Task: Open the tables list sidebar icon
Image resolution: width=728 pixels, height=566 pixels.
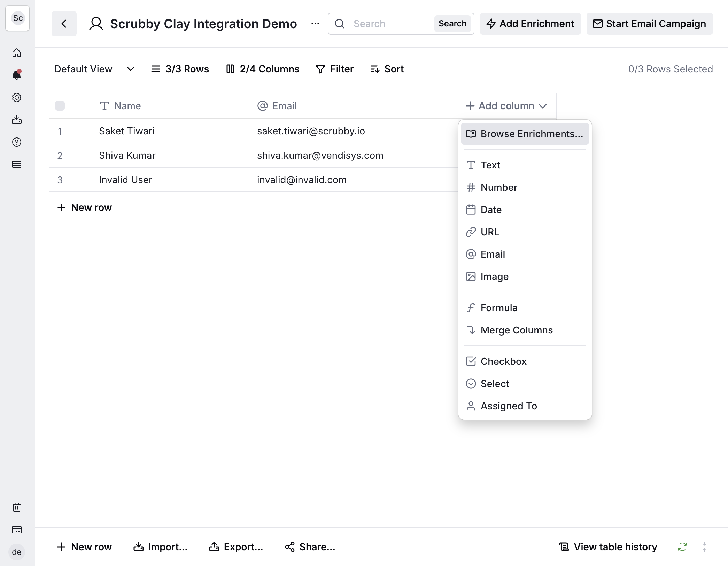Action: pos(17,164)
